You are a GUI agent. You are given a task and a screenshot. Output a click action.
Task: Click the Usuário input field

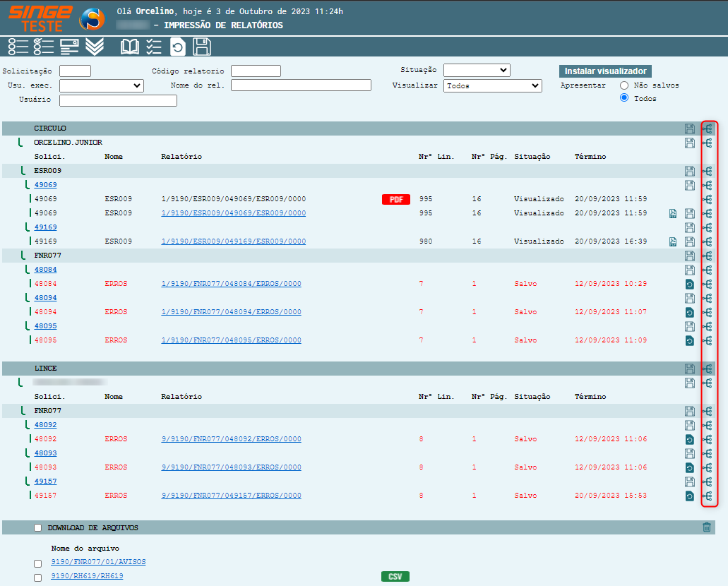point(119,100)
